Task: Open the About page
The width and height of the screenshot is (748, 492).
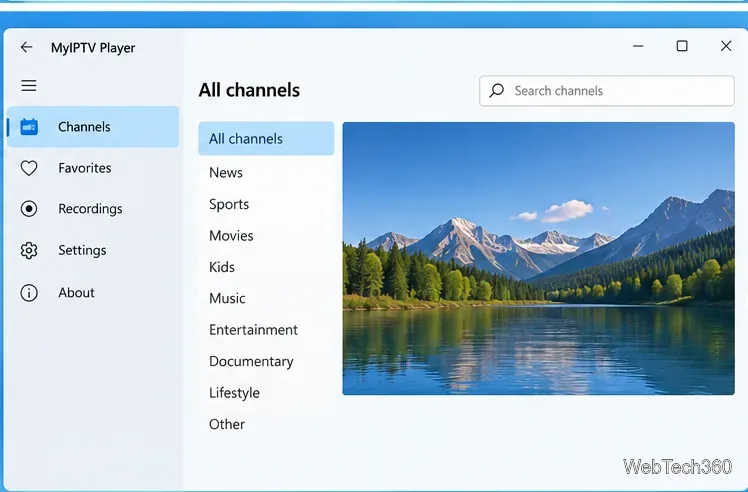Action: (x=93, y=293)
